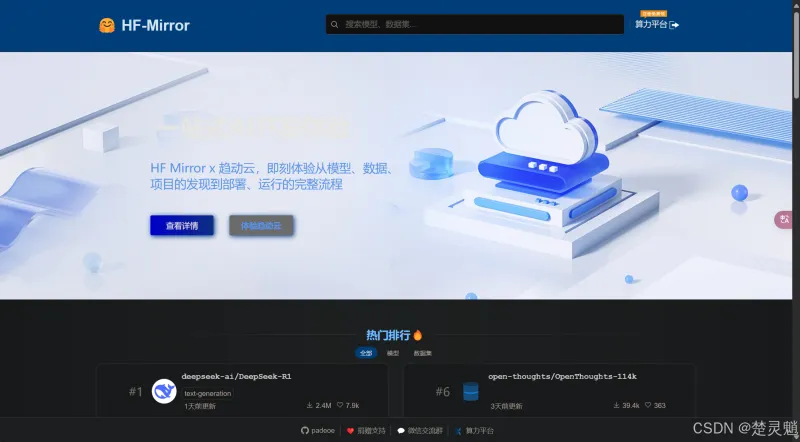Screen dimensions: 800x442
Task: Click the HF-Mirror hugging face logo
Action: tap(107, 25)
